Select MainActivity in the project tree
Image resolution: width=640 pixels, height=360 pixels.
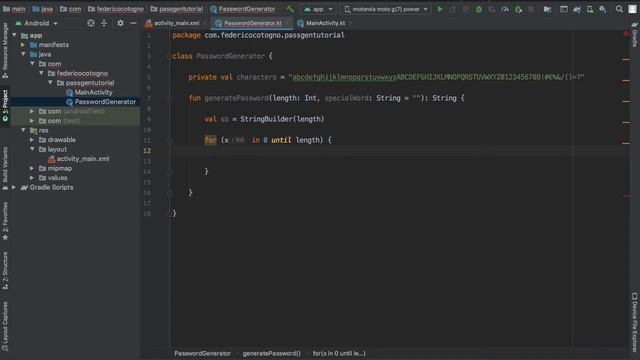point(93,92)
